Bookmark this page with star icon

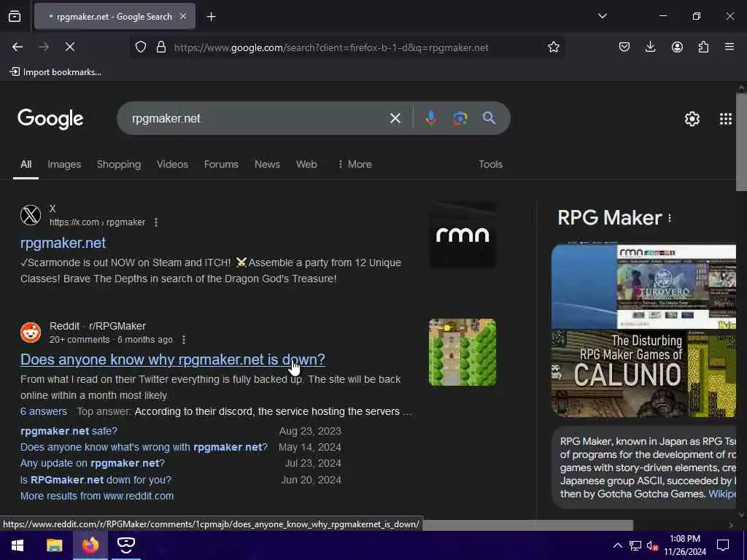(x=553, y=47)
